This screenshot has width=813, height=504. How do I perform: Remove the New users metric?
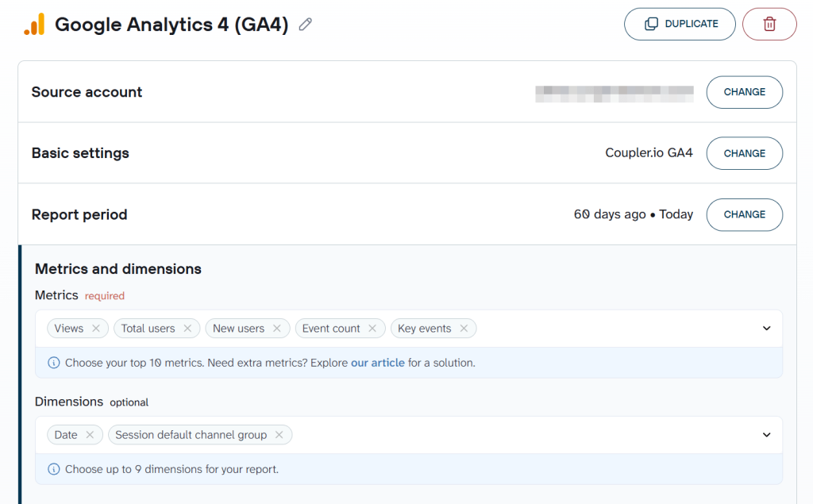(x=277, y=329)
